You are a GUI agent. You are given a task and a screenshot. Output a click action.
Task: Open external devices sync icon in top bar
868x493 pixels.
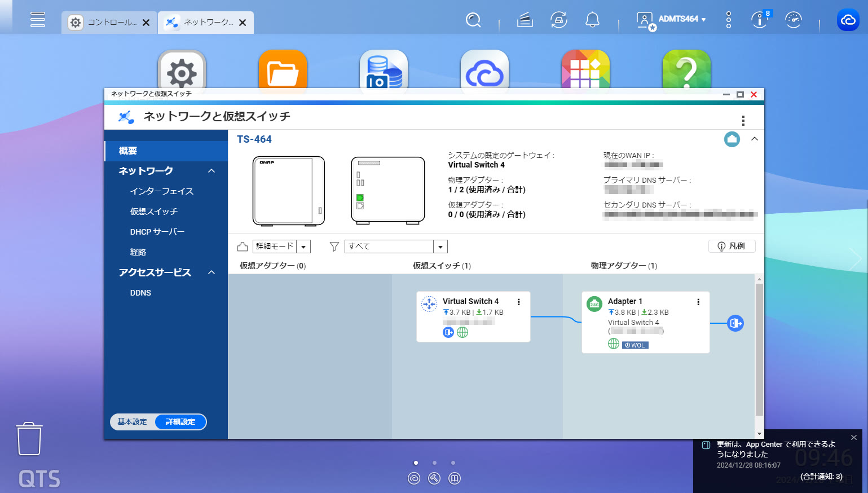559,20
